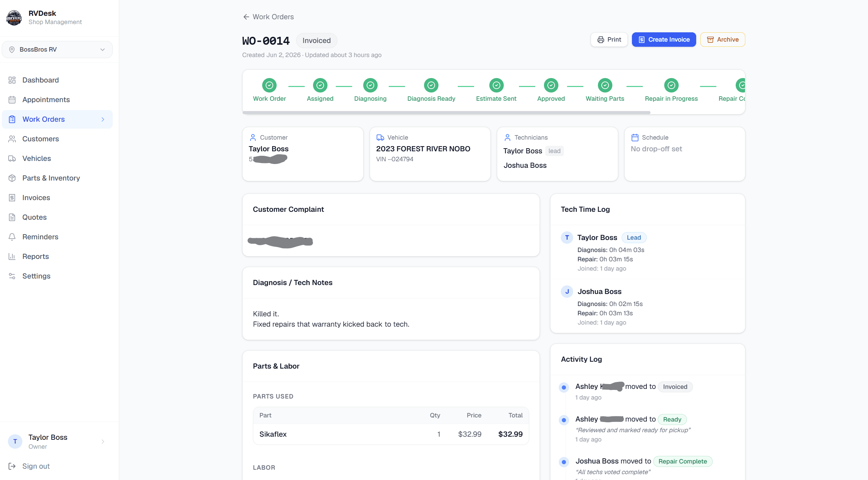Click the Lead badge in Tech Time Log
The width and height of the screenshot is (868, 480).
pos(634,238)
